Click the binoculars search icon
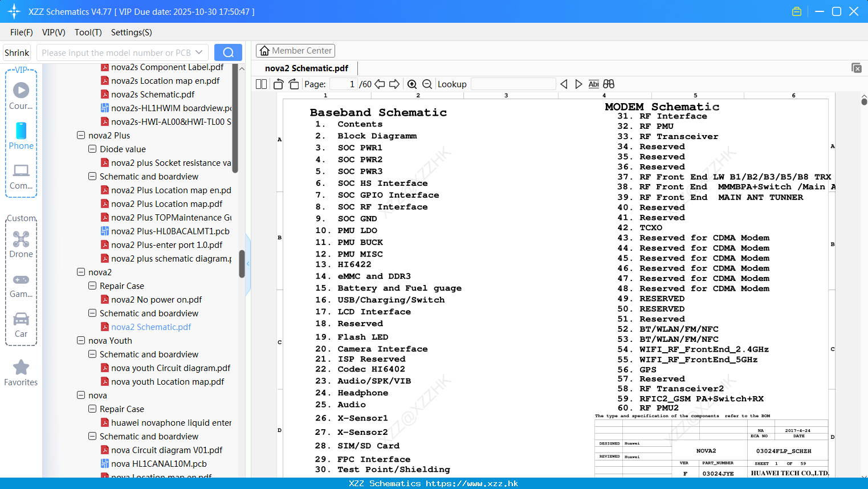The height and width of the screenshot is (489, 868). 609,84
